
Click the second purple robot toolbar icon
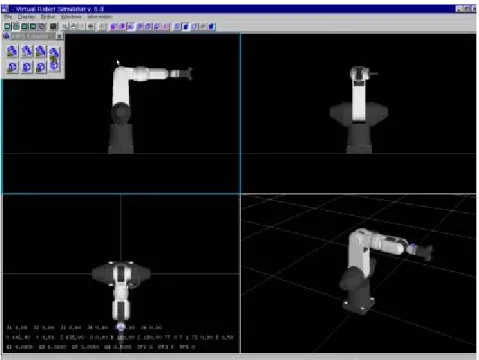[122, 26]
